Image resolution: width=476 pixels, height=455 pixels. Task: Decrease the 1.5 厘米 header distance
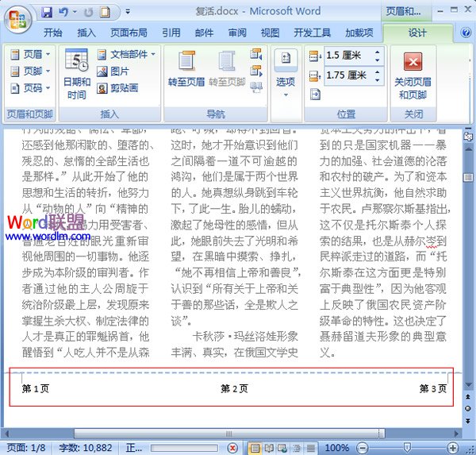coord(378,60)
